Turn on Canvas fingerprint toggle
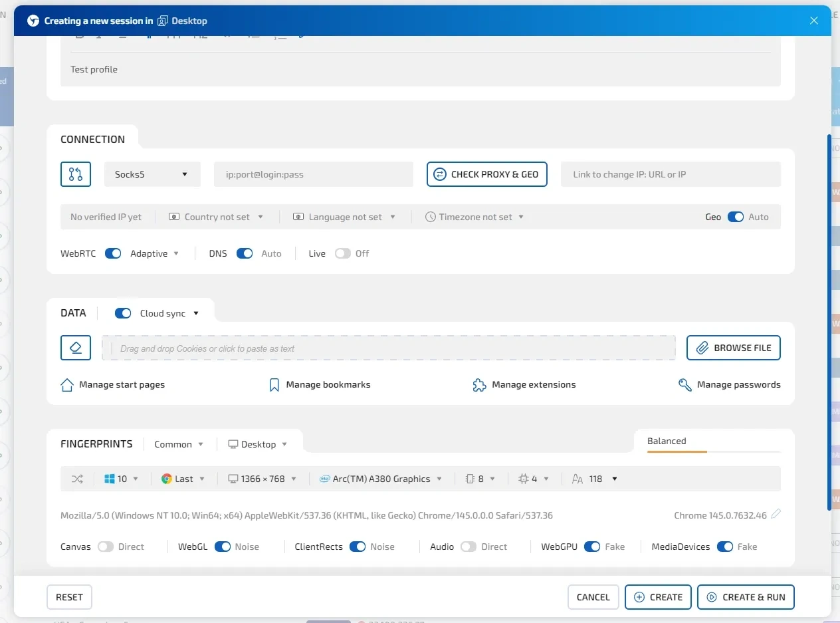840x623 pixels. (106, 547)
